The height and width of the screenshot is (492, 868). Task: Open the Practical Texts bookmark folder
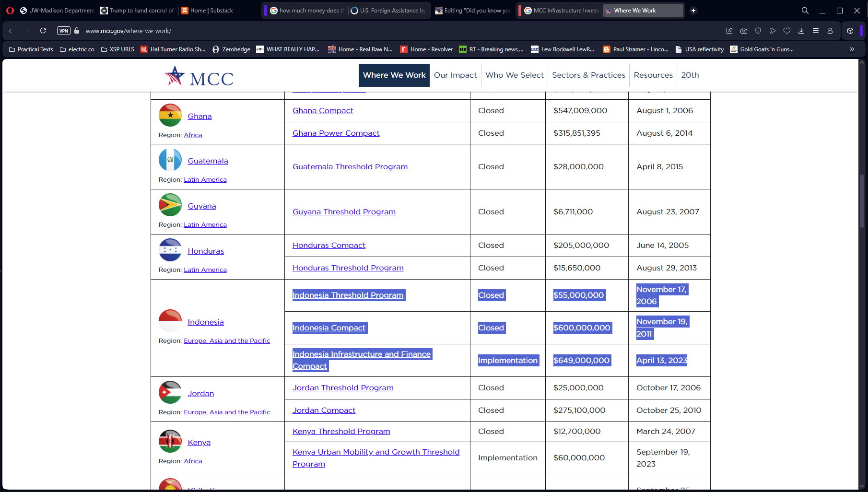point(31,49)
